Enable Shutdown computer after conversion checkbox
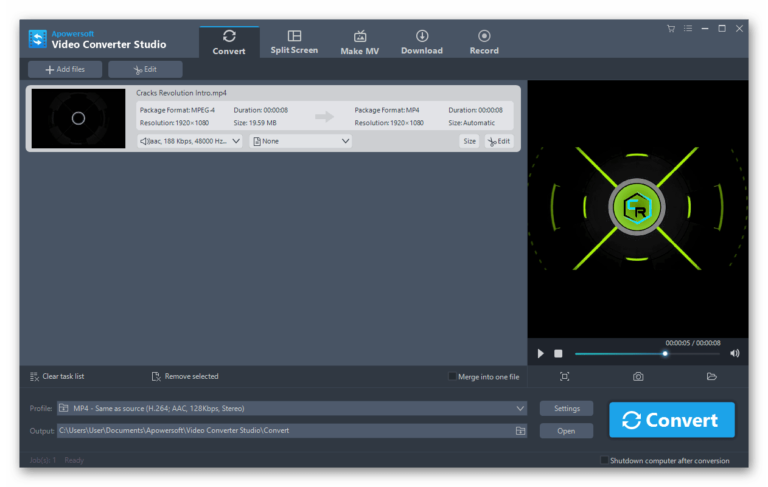 pos(604,460)
